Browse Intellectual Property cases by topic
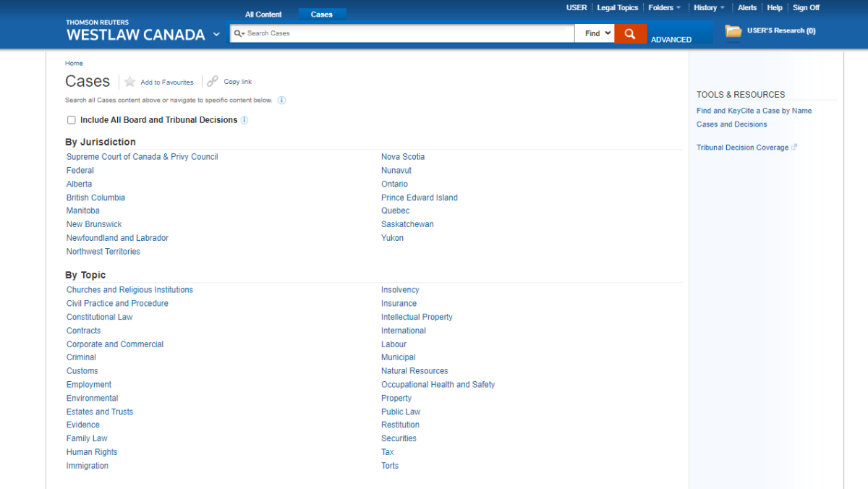 pyautogui.click(x=417, y=317)
